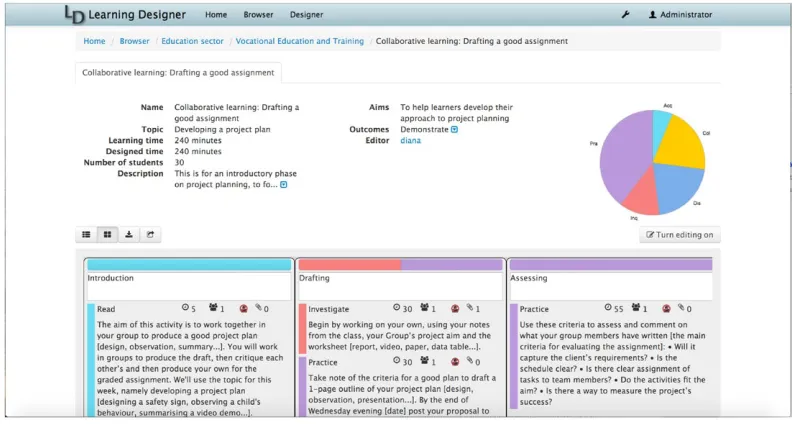The image size is (792, 424).
Task: Click the Investigate activity label
Action: [328, 309]
